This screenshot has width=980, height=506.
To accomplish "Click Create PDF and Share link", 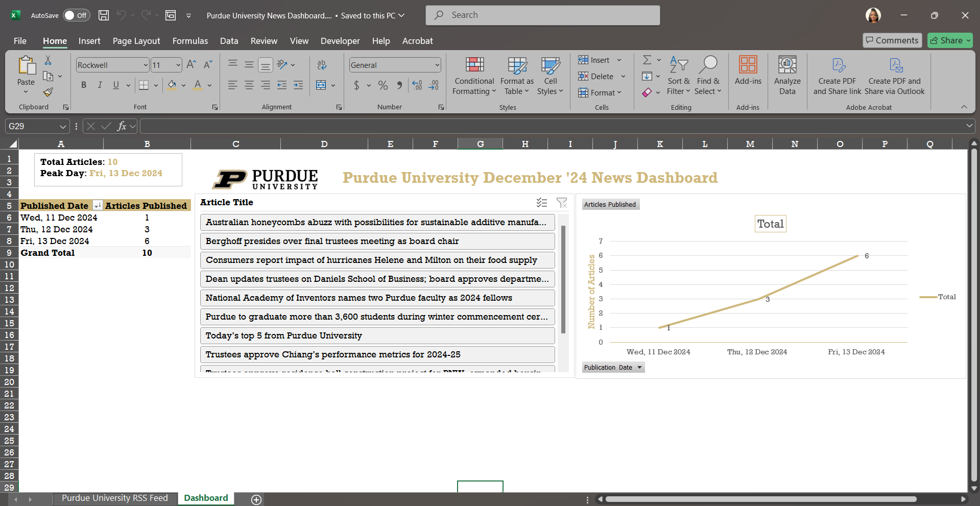I will pyautogui.click(x=837, y=75).
